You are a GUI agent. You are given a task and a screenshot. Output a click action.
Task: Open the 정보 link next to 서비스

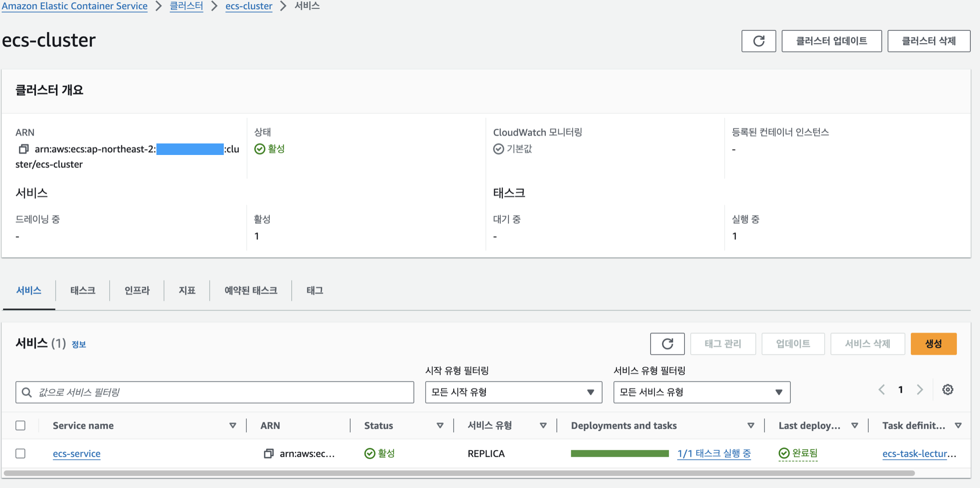79,344
